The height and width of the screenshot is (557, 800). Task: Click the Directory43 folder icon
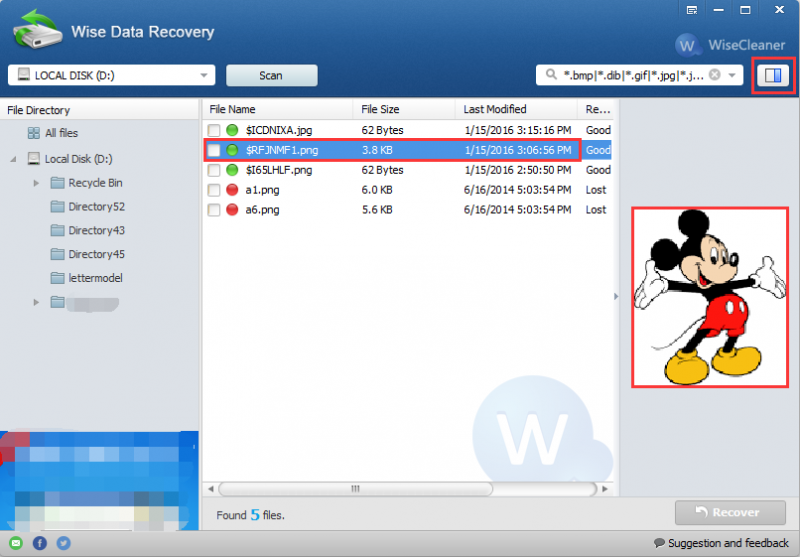pos(58,230)
